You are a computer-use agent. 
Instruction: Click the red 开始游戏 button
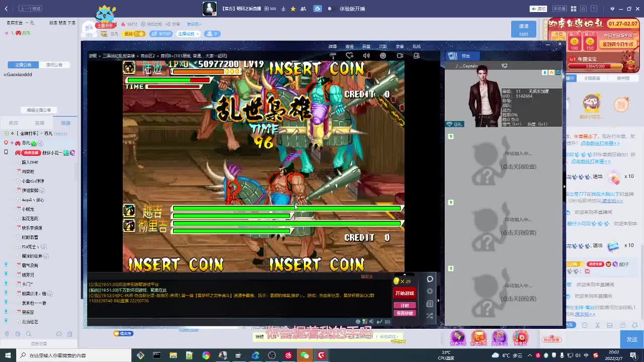pos(405,293)
